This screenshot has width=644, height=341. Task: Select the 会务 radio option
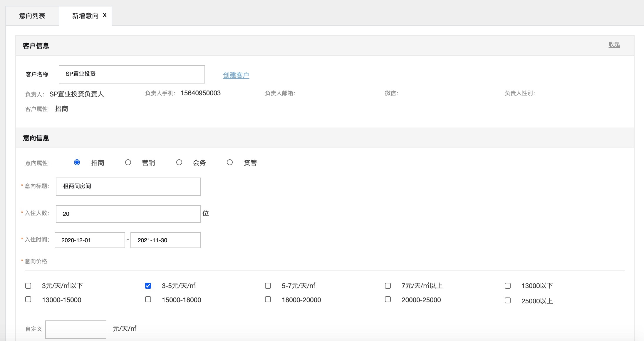coord(179,162)
